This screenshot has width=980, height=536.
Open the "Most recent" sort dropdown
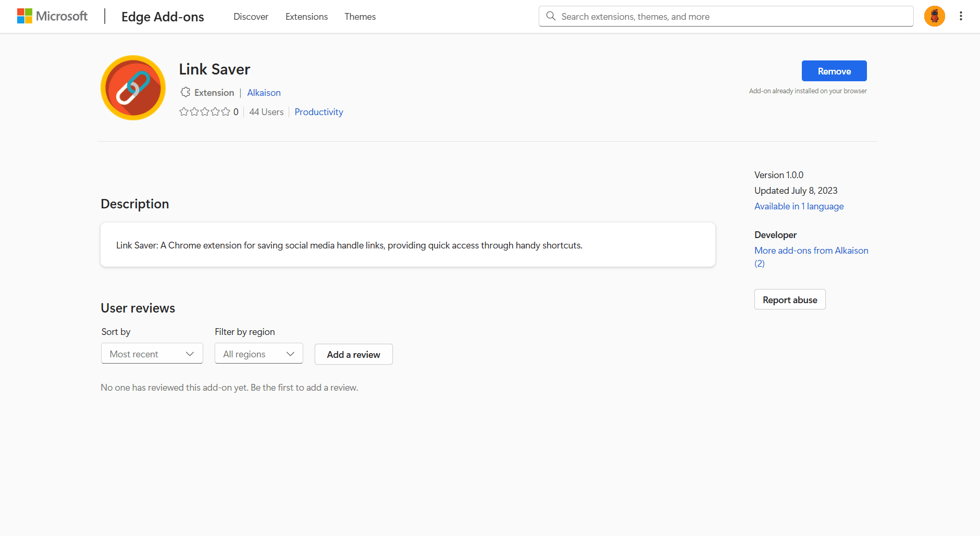(x=152, y=353)
